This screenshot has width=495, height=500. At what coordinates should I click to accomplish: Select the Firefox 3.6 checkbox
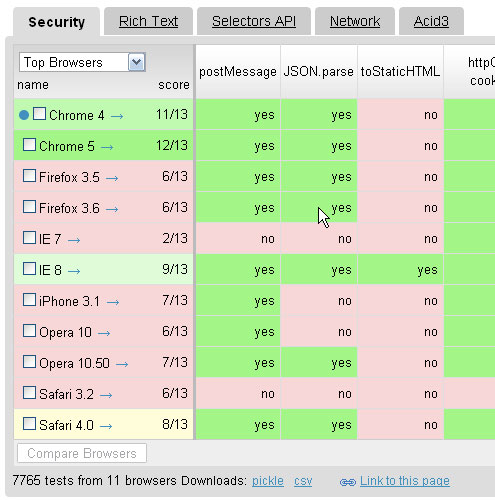click(29, 207)
